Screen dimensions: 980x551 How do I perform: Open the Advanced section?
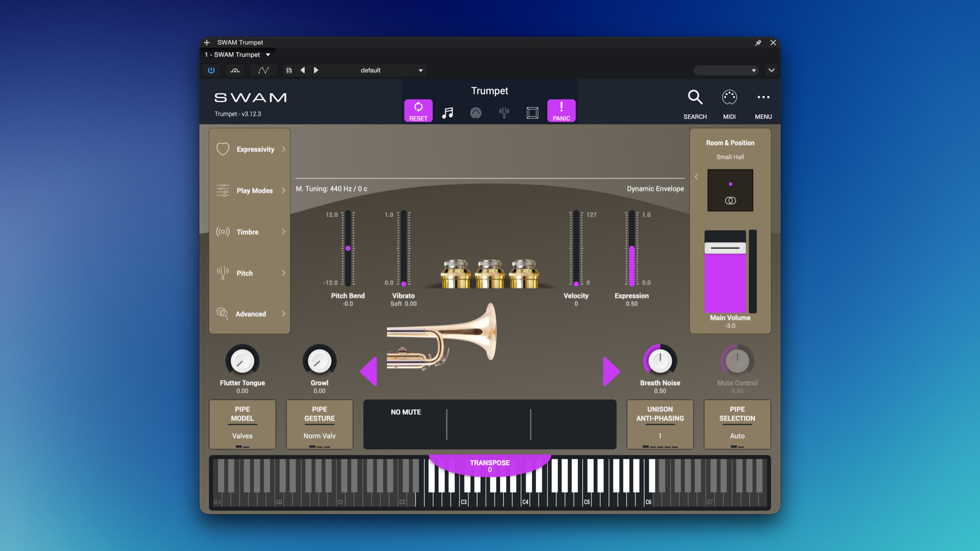pyautogui.click(x=250, y=314)
